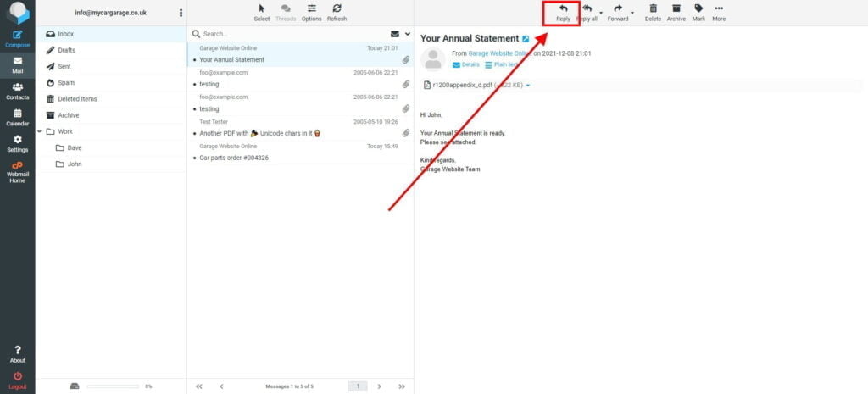Open the first testing message from foo@example.com
The height and width of the screenshot is (394, 868).
coord(301,79)
